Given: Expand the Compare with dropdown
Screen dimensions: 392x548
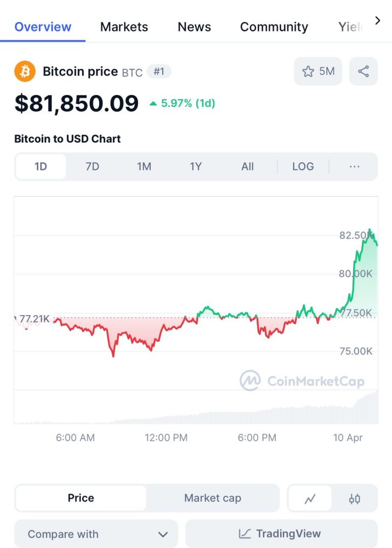Looking at the screenshot, I should click(x=96, y=534).
